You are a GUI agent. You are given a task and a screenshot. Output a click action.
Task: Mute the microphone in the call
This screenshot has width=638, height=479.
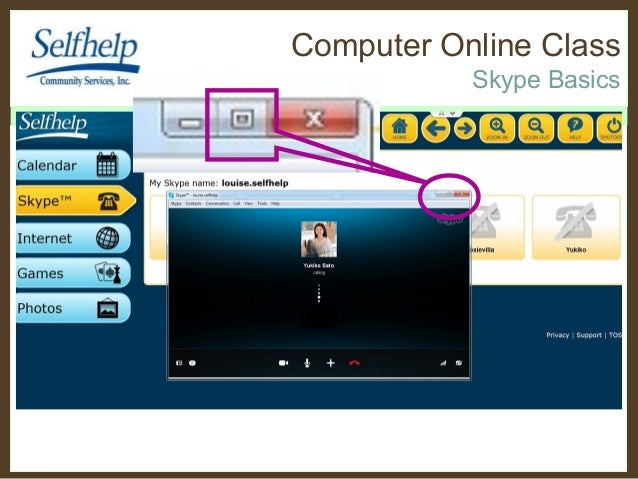[307, 363]
